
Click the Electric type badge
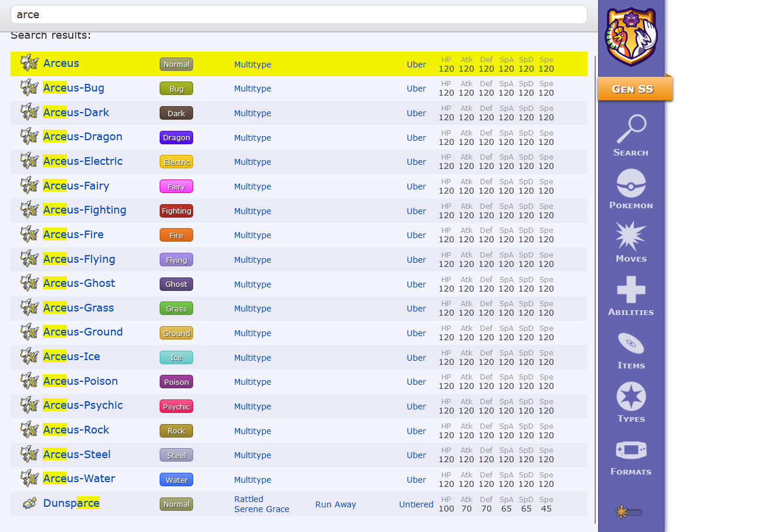(x=176, y=162)
